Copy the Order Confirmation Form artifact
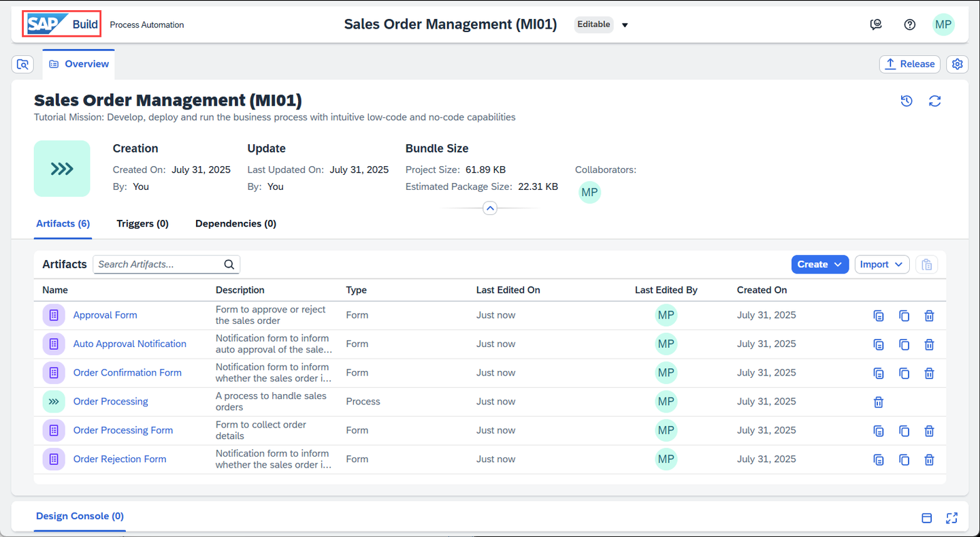 904,373
